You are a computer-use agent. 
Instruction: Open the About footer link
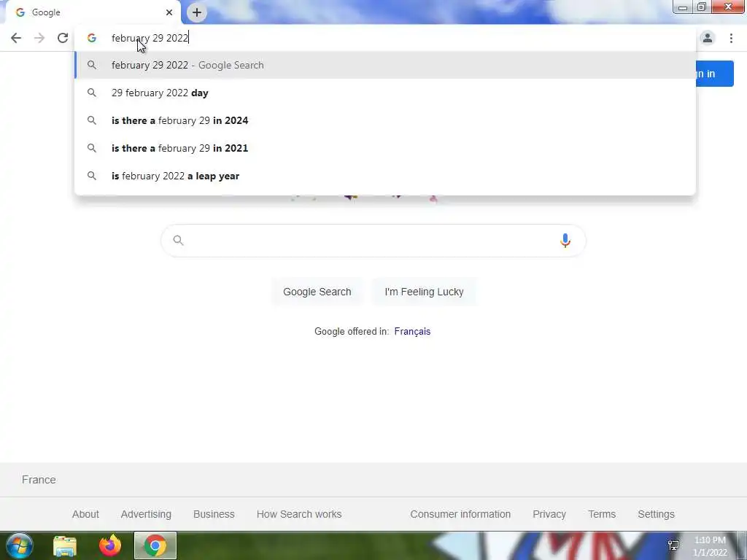(x=86, y=514)
